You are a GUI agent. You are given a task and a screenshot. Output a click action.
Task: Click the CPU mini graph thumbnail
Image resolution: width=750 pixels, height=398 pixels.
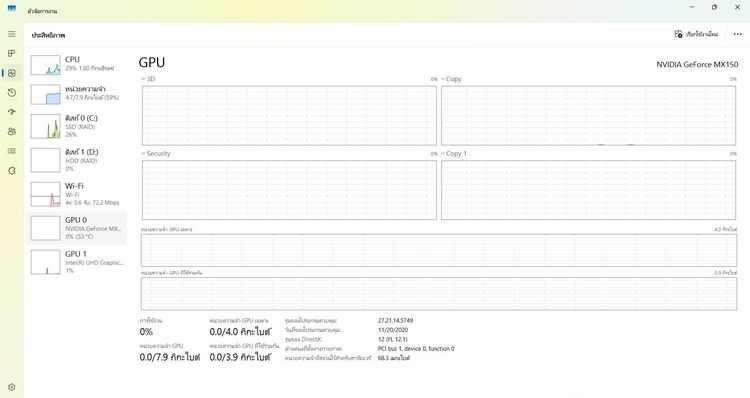45,65
